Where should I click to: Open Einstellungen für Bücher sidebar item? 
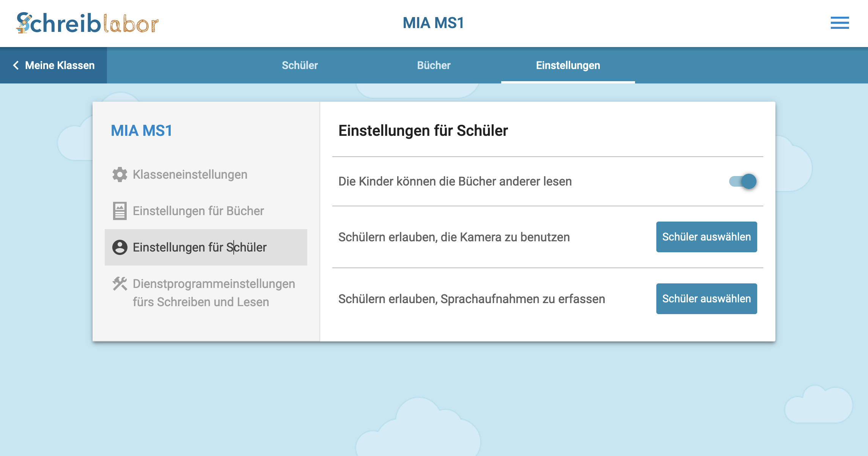point(198,211)
